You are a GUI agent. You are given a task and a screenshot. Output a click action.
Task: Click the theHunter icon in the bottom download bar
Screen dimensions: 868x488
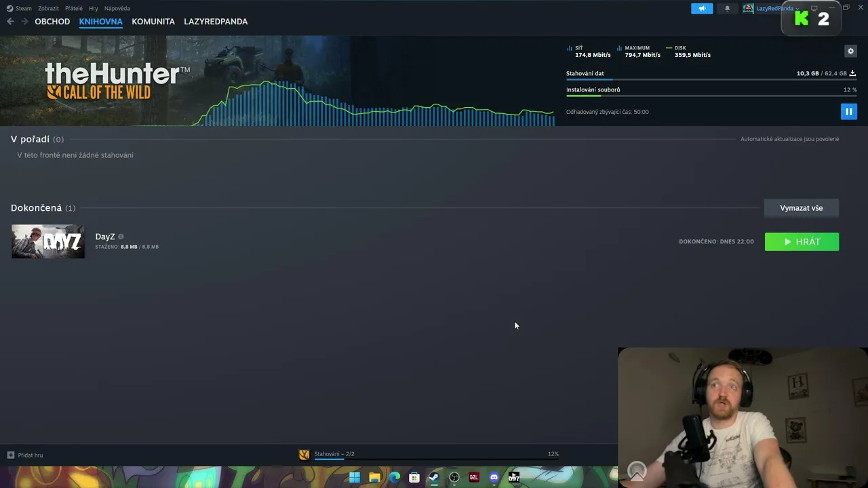[x=304, y=454]
